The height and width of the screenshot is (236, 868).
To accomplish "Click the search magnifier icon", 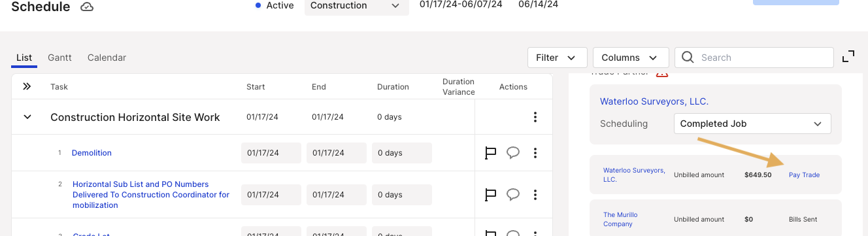I will 688,58.
